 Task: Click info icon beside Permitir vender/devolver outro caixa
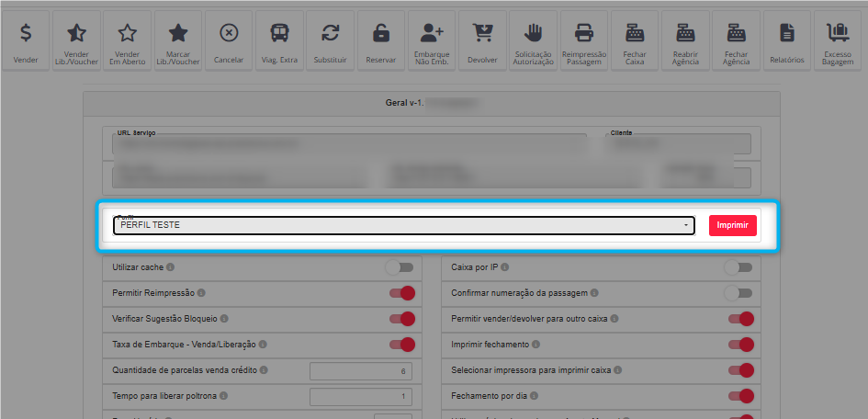click(614, 319)
